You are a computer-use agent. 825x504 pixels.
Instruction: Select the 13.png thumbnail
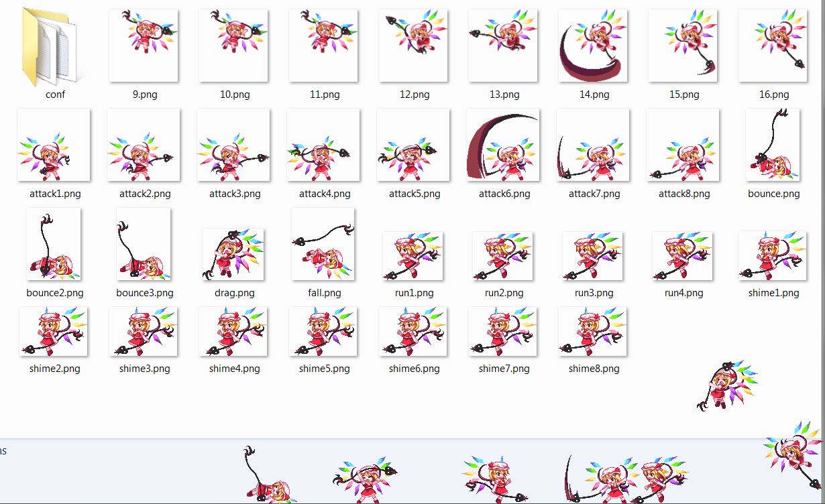pos(503,46)
